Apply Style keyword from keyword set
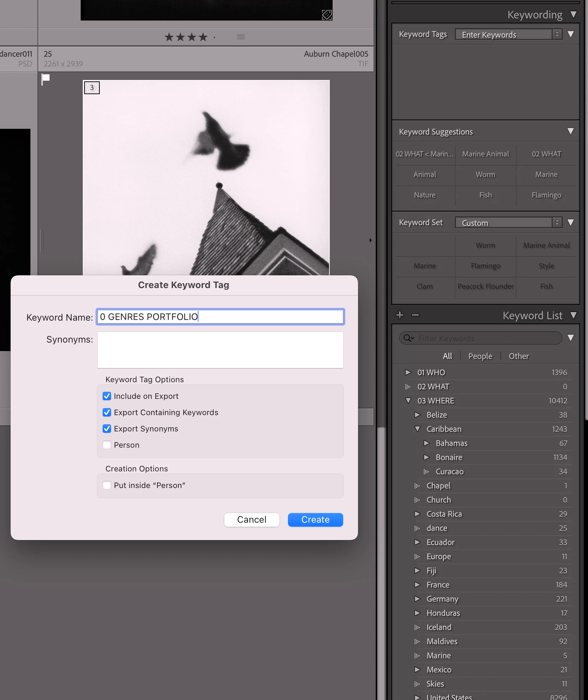Image resolution: width=588 pixels, height=700 pixels. pos(546,266)
